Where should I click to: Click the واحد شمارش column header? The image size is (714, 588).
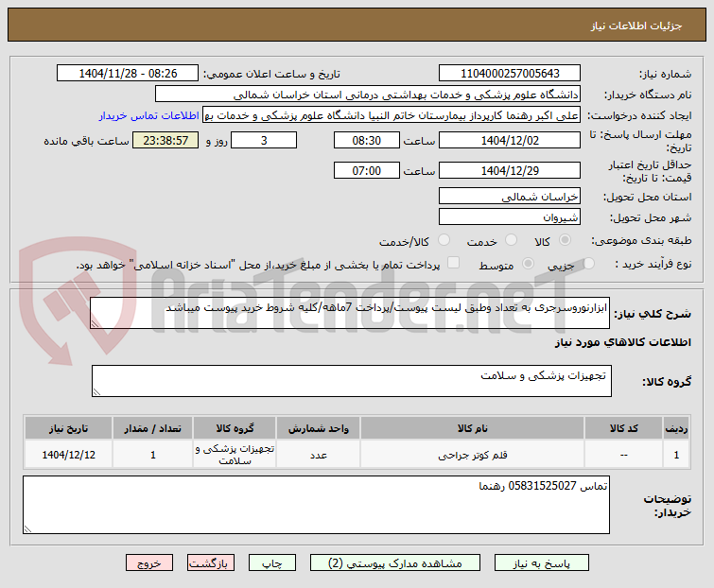pos(319,428)
